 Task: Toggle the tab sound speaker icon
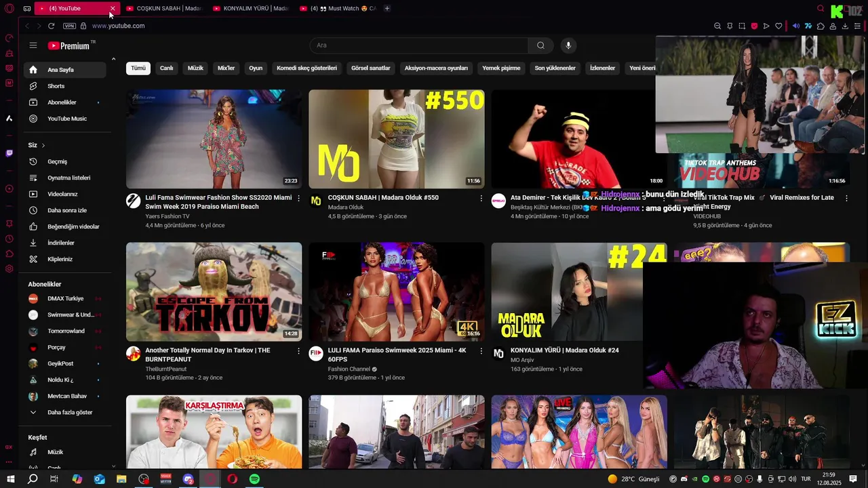(796, 26)
